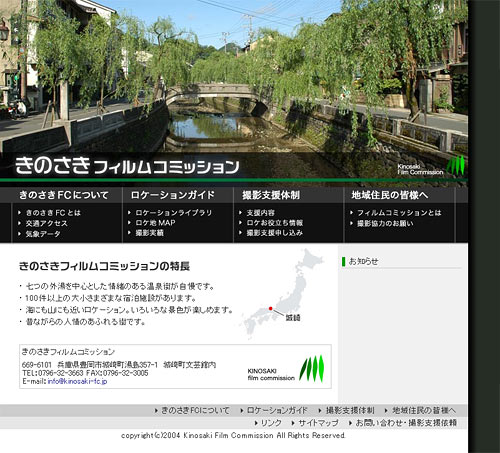Viewport: 500px width, 453px height.
Task: Open the footer サイトマップ link
Action: coord(318,423)
